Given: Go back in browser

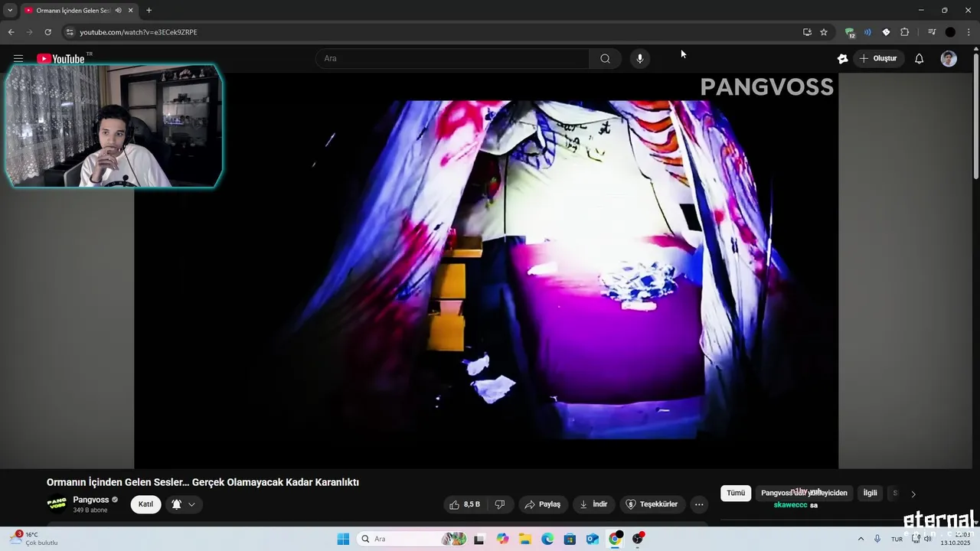Looking at the screenshot, I should 11,32.
